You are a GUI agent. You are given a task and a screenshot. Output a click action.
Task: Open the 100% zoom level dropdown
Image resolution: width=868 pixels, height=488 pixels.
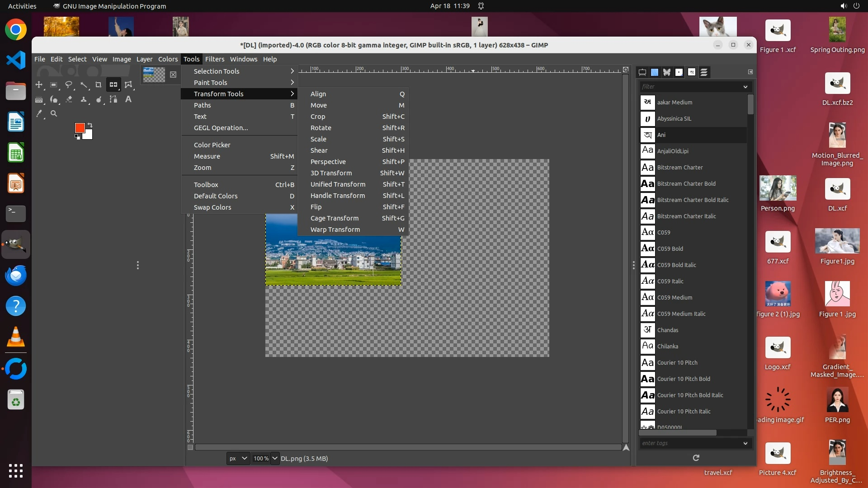[x=274, y=458]
